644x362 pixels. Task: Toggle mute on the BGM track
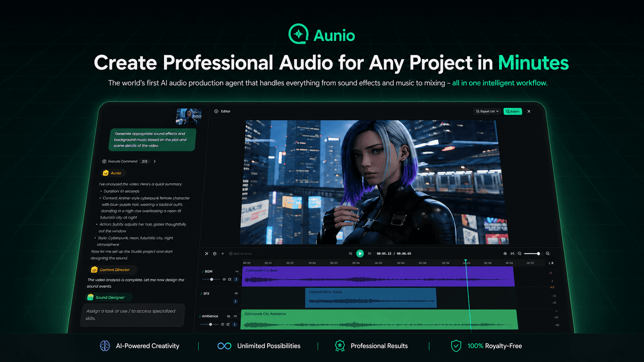pyautogui.click(x=237, y=271)
